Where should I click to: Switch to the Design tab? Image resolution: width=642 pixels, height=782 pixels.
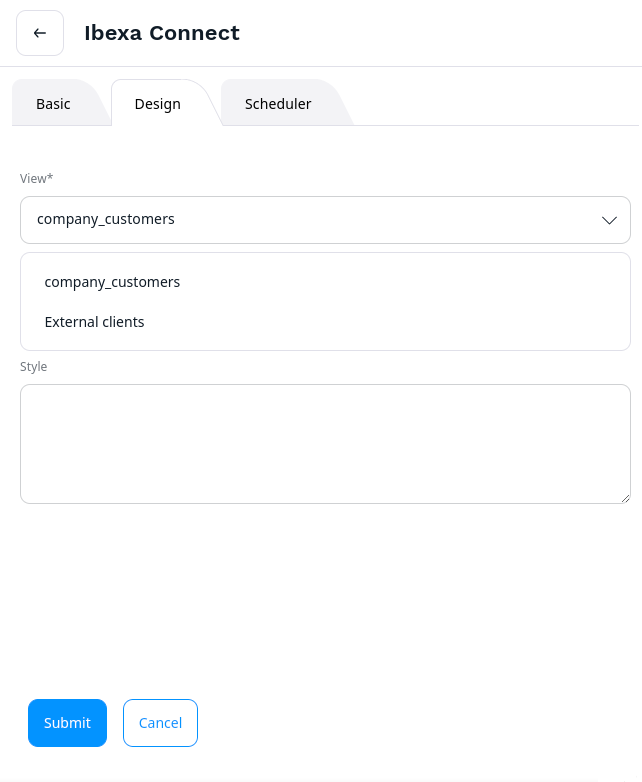click(x=158, y=104)
